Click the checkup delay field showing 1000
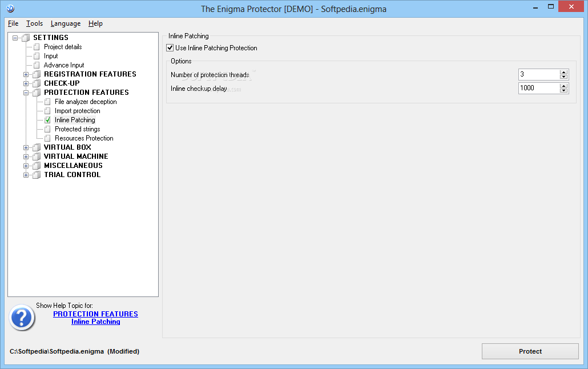This screenshot has width=588, height=369. [x=539, y=88]
